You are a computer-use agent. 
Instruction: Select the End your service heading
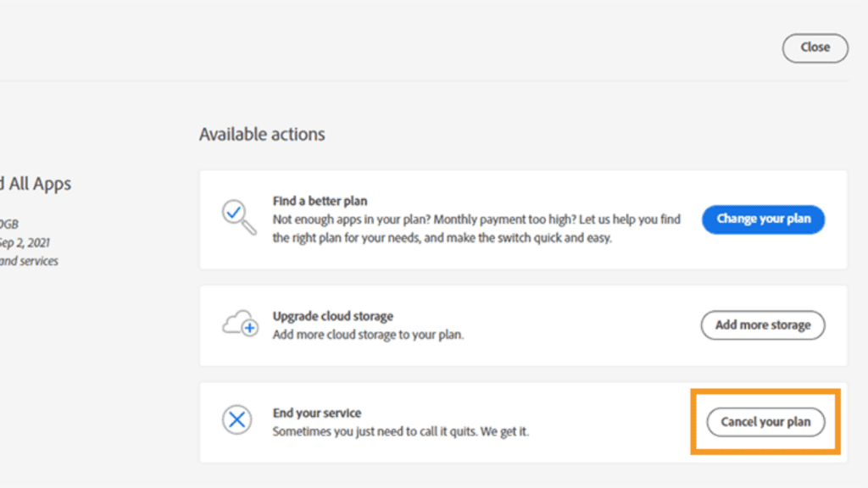click(x=316, y=413)
